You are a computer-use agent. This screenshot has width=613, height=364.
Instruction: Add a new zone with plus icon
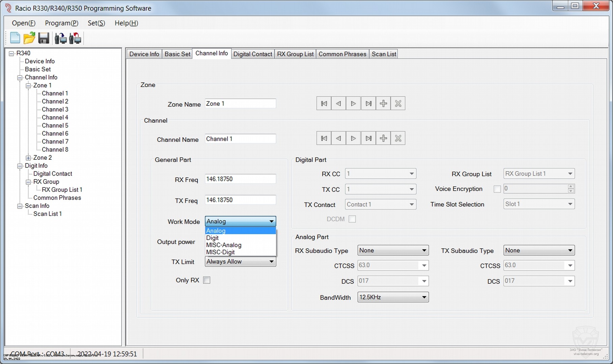(x=383, y=103)
